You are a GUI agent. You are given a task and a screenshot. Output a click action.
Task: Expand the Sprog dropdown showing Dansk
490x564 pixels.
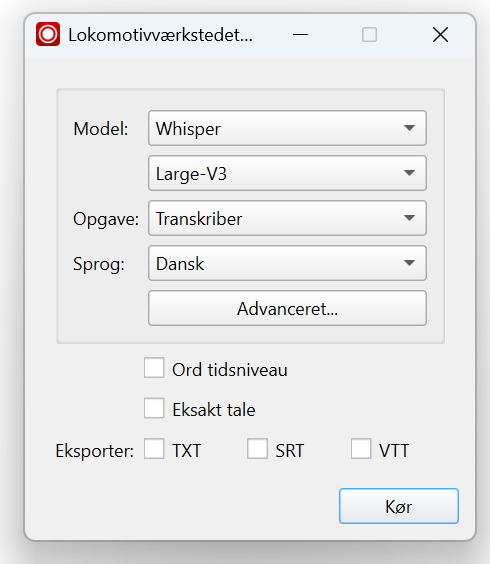pos(287,263)
